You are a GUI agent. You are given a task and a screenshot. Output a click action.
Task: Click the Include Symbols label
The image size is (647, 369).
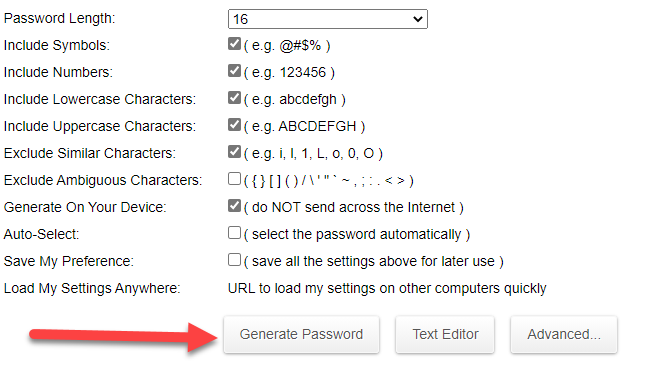pyautogui.click(x=57, y=45)
